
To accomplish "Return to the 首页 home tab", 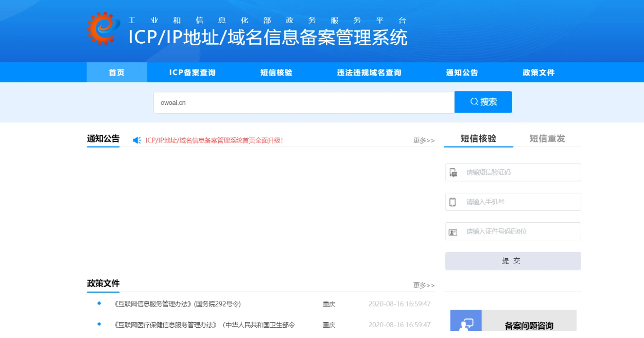I will pyautogui.click(x=116, y=72).
